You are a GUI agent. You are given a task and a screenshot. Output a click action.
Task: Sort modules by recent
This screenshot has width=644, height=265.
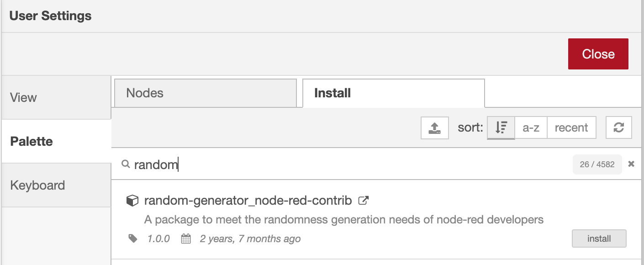pyautogui.click(x=571, y=128)
